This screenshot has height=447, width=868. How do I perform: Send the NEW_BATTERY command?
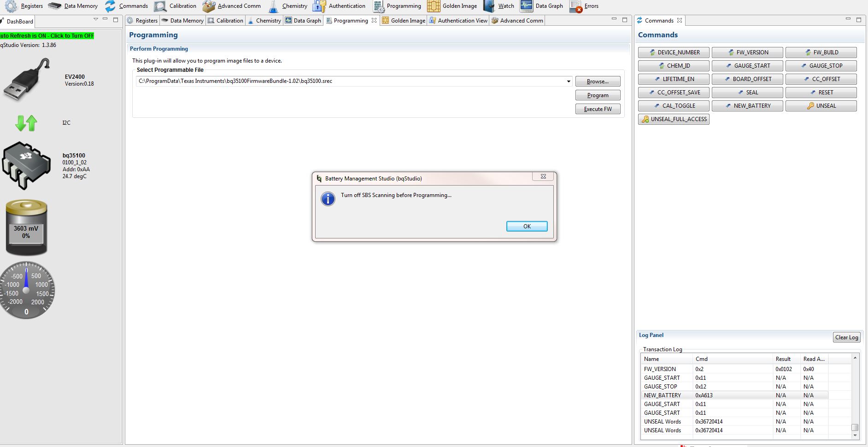click(x=747, y=106)
